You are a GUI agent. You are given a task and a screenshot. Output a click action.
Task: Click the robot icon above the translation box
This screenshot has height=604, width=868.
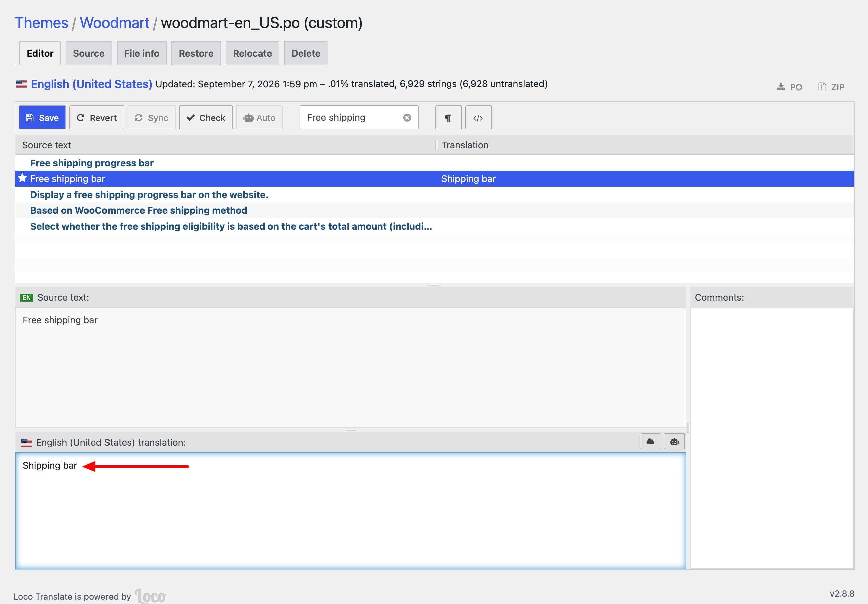(674, 441)
